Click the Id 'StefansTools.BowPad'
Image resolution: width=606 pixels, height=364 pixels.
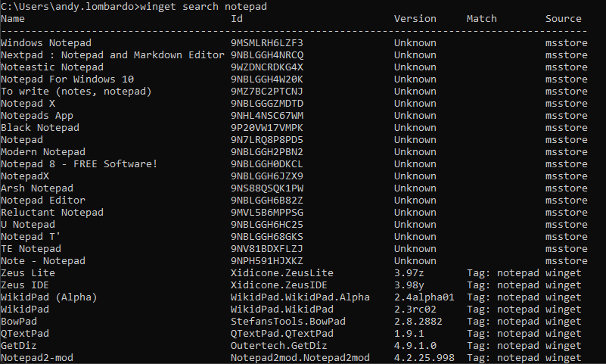point(288,322)
